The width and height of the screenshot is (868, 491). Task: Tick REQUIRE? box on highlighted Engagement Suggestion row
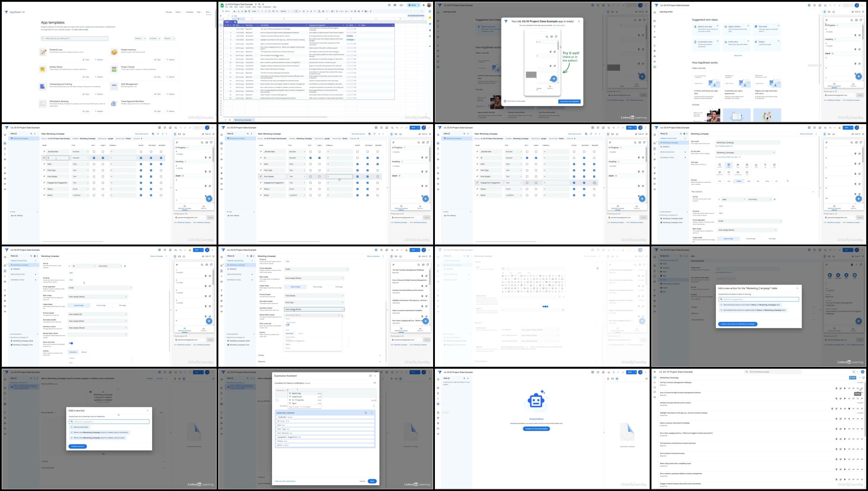coord(594,183)
